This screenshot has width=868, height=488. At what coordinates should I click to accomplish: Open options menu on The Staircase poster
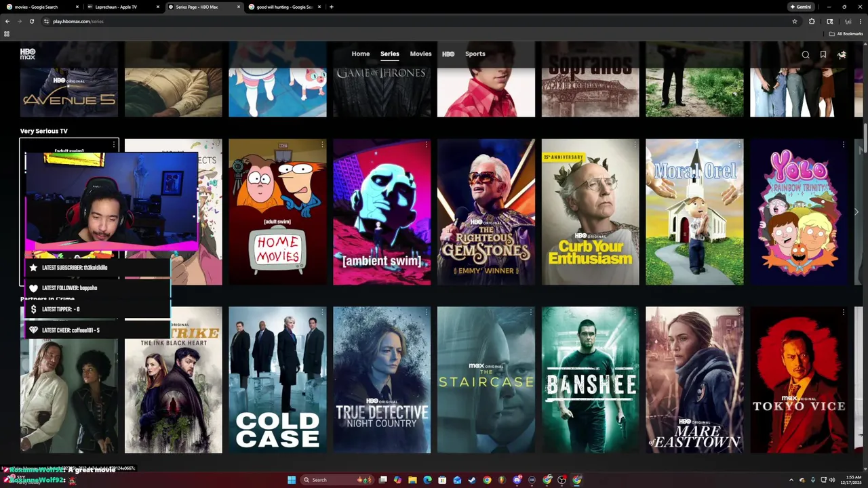[x=530, y=312]
